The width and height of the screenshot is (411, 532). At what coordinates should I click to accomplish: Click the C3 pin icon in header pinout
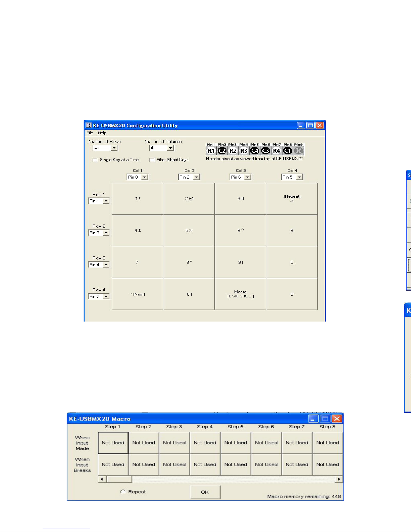tap(265, 151)
